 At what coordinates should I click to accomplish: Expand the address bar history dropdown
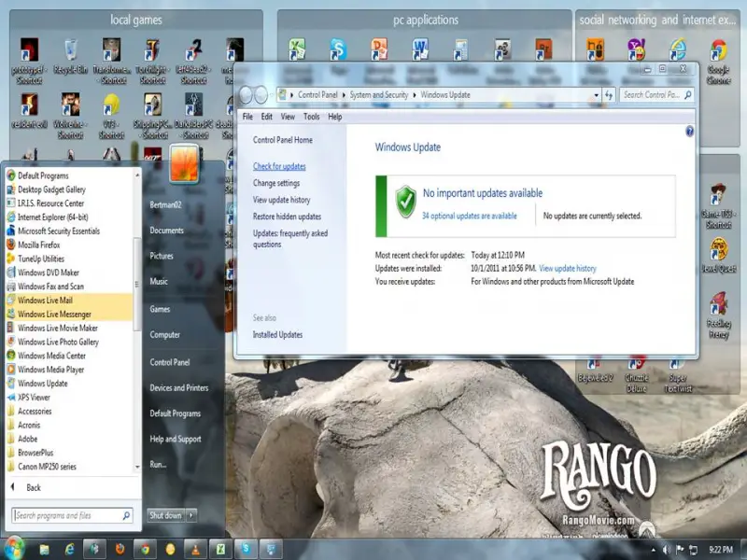point(596,95)
